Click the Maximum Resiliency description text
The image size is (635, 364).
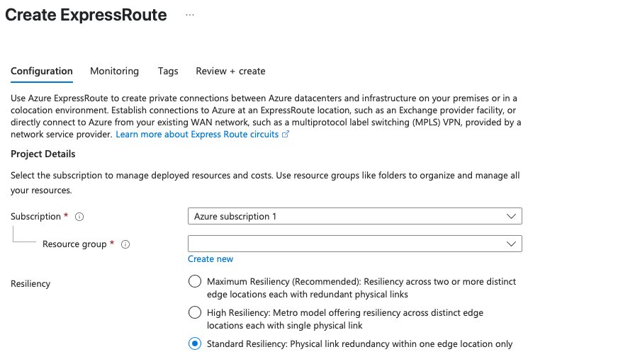361,288
